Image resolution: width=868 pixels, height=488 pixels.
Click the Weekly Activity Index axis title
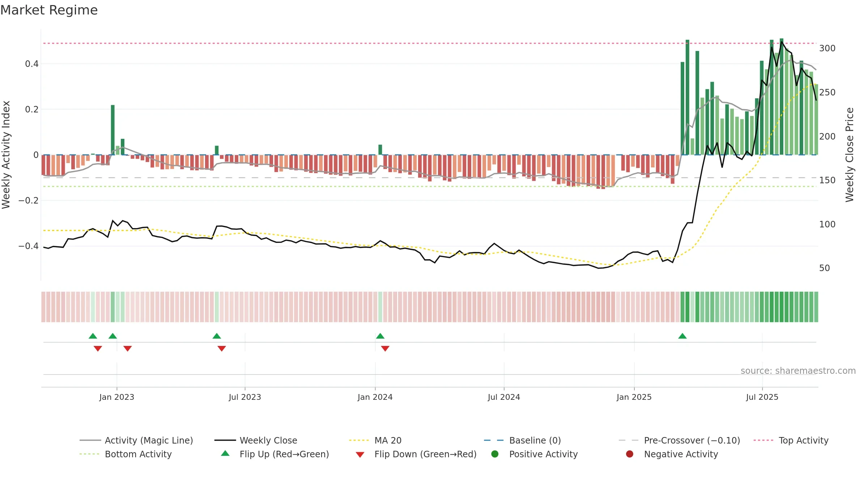pyautogui.click(x=6, y=155)
